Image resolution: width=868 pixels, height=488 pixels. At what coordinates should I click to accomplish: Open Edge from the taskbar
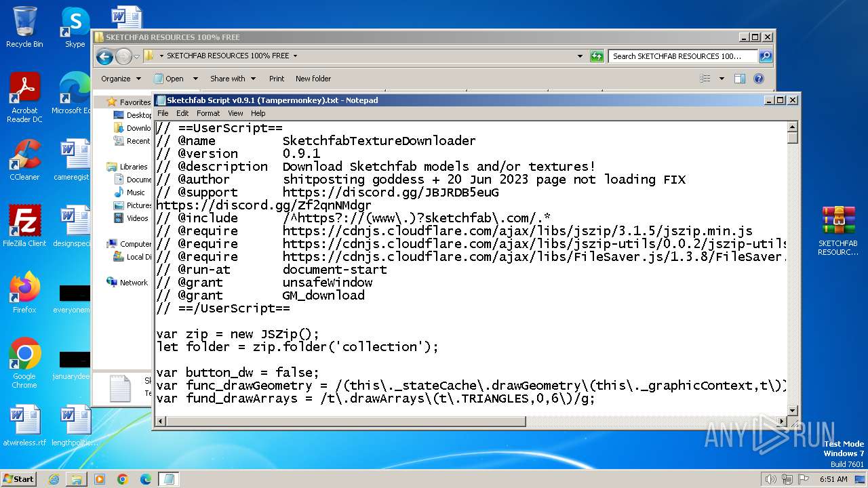point(145,479)
